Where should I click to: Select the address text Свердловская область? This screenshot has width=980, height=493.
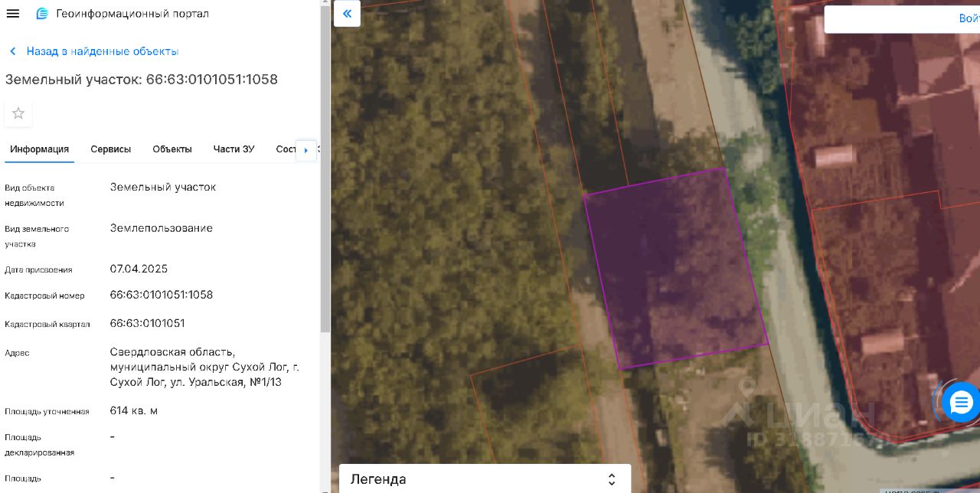172,351
